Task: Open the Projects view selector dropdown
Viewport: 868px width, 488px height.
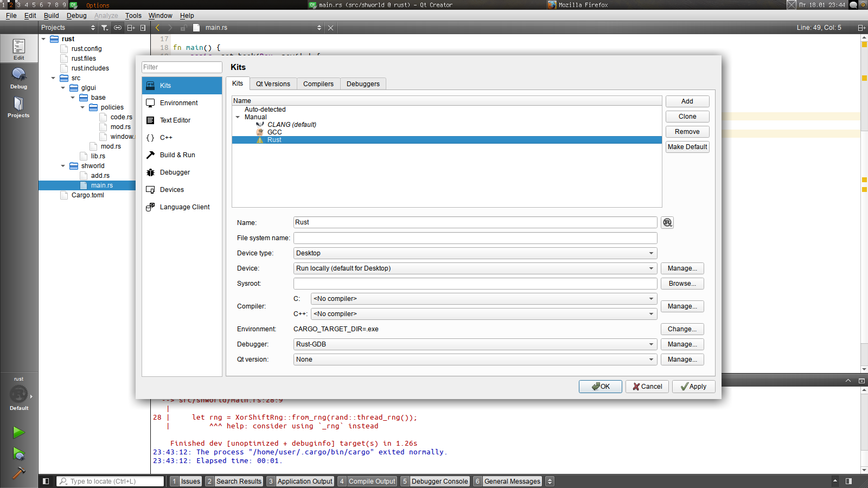Action: pyautogui.click(x=68, y=28)
